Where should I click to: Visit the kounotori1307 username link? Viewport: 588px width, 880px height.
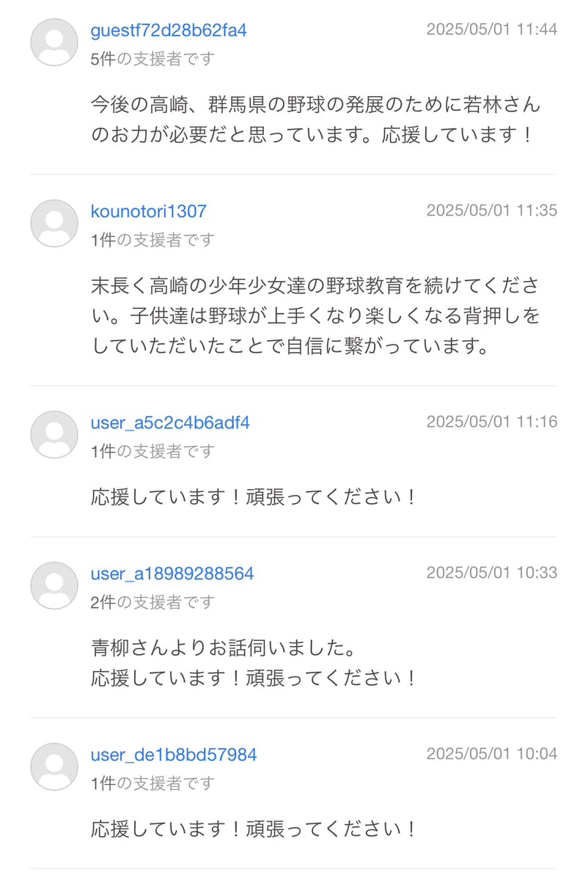(149, 211)
